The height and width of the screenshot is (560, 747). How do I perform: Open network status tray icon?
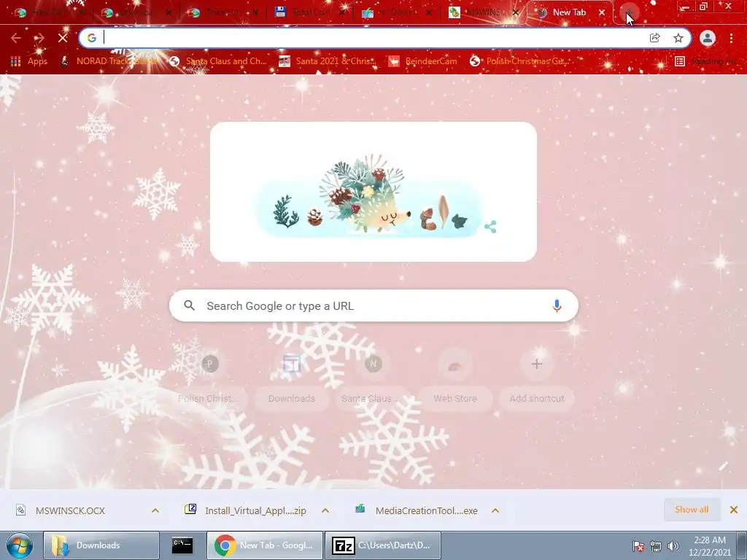[656, 546]
